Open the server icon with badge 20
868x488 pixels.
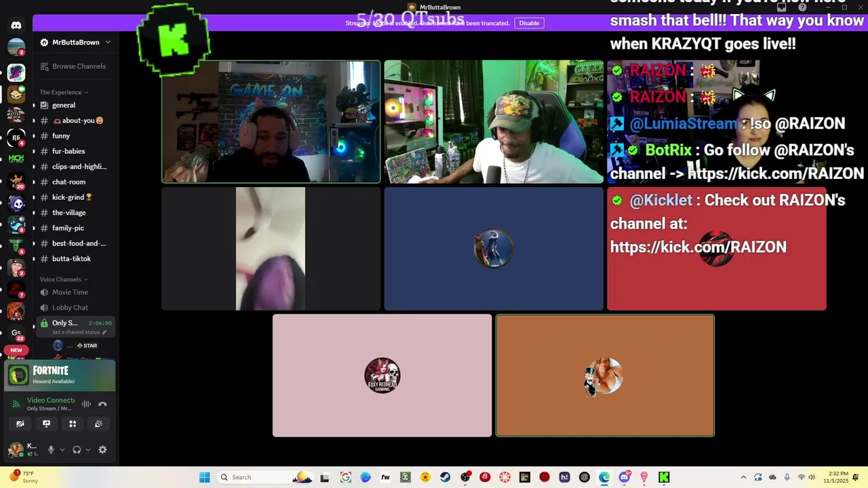point(16,181)
